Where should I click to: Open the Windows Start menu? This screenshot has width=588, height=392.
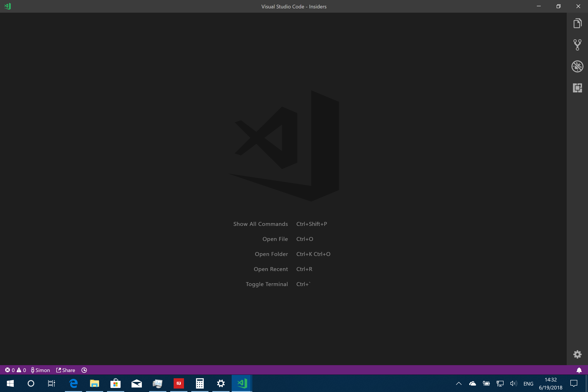10,383
